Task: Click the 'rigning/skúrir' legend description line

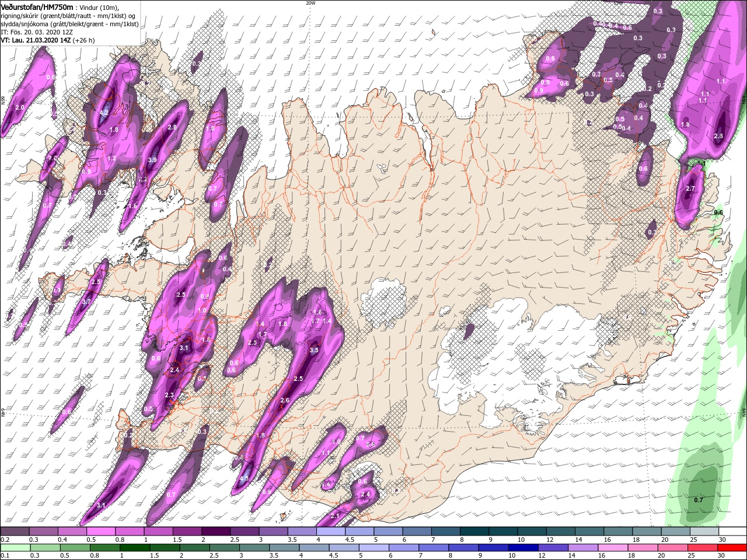Action: click(67, 16)
